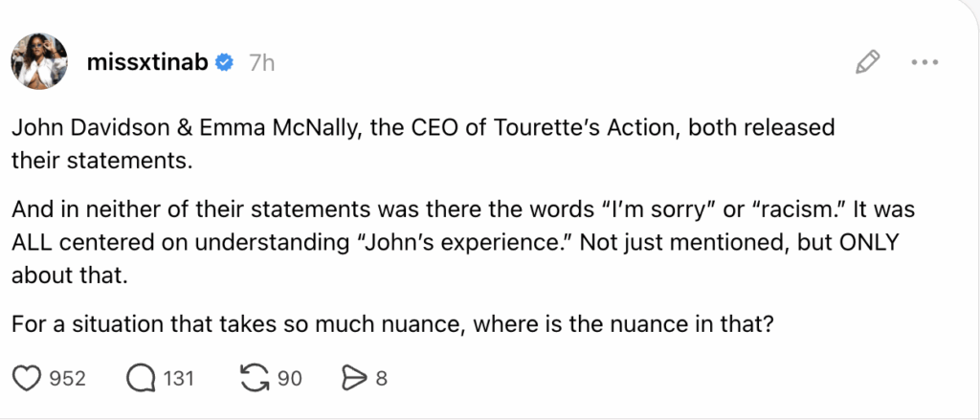The width and height of the screenshot is (980, 420).
Task: Click the blue verified badge
Action: tap(226, 63)
